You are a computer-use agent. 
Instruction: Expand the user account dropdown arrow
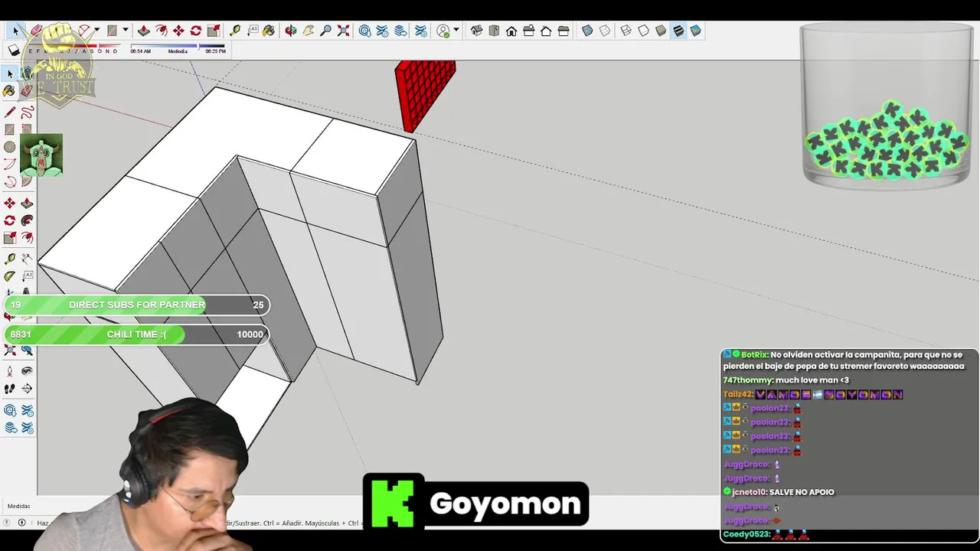tap(456, 31)
